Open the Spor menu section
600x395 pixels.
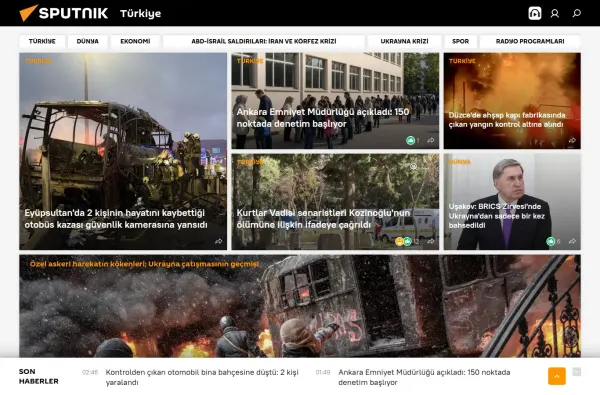[x=460, y=41]
